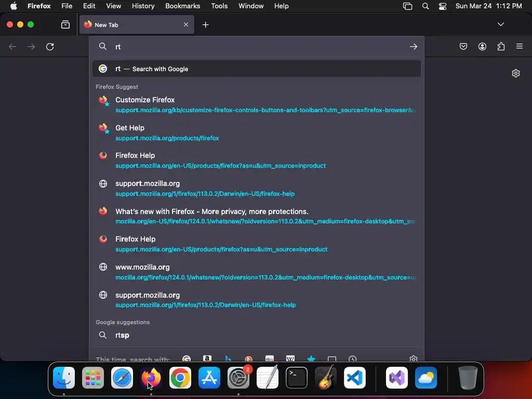
Task: Open www.mozilla.org suggestion
Action: tap(257, 272)
